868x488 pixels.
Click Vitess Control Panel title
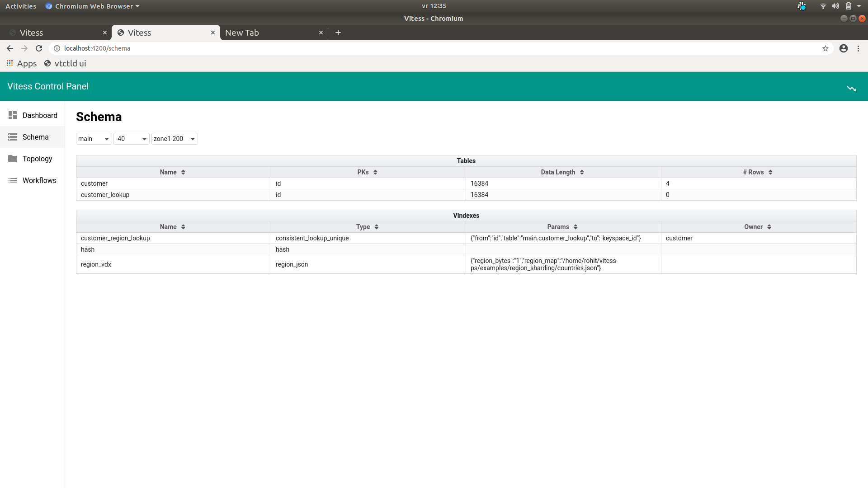pos(48,86)
